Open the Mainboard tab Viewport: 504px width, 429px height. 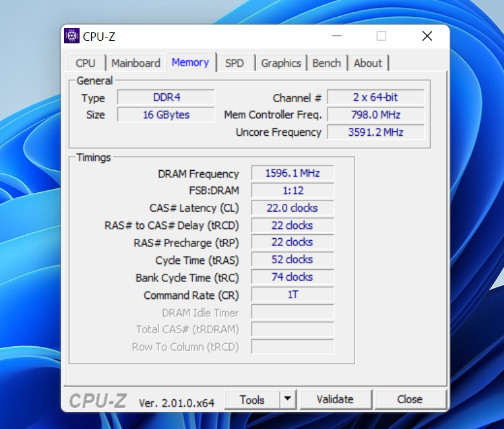pos(136,63)
